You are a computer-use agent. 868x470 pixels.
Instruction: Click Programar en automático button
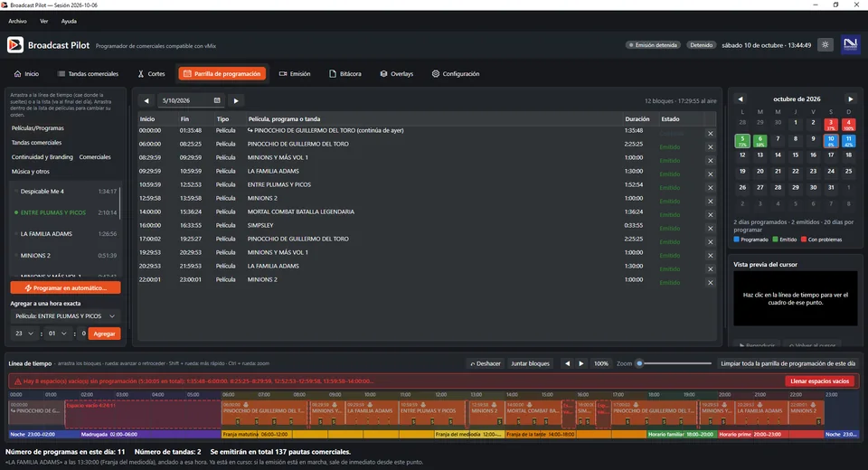click(65, 287)
